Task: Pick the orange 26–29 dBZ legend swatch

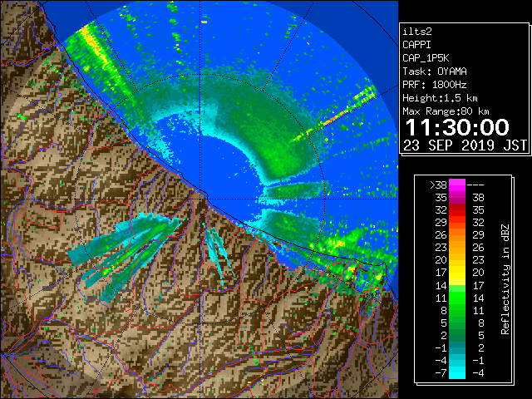Action: point(457,235)
